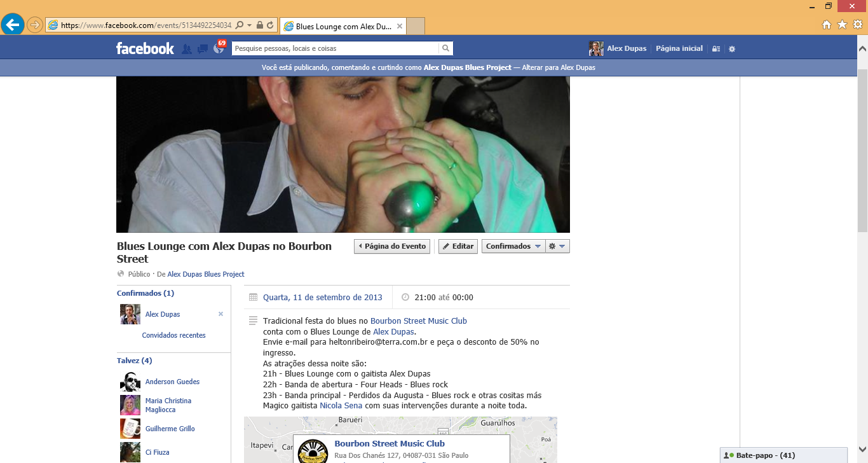The height and width of the screenshot is (463, 868).
Task: Open the Facebook account settings gear
Action: click(732, 49)
